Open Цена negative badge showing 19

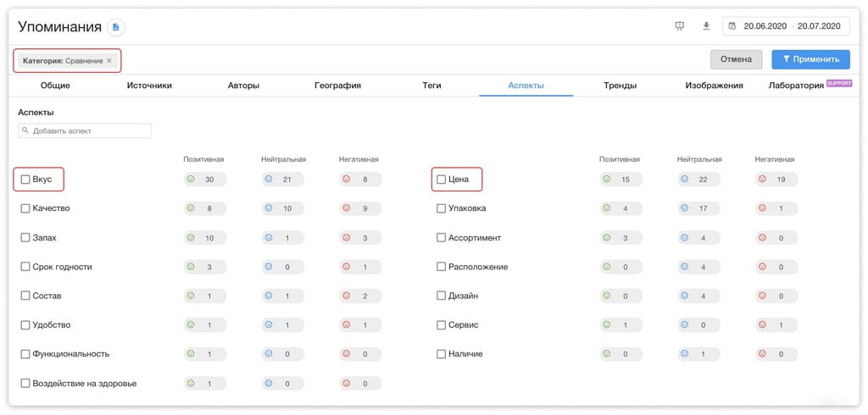point(776,180)
